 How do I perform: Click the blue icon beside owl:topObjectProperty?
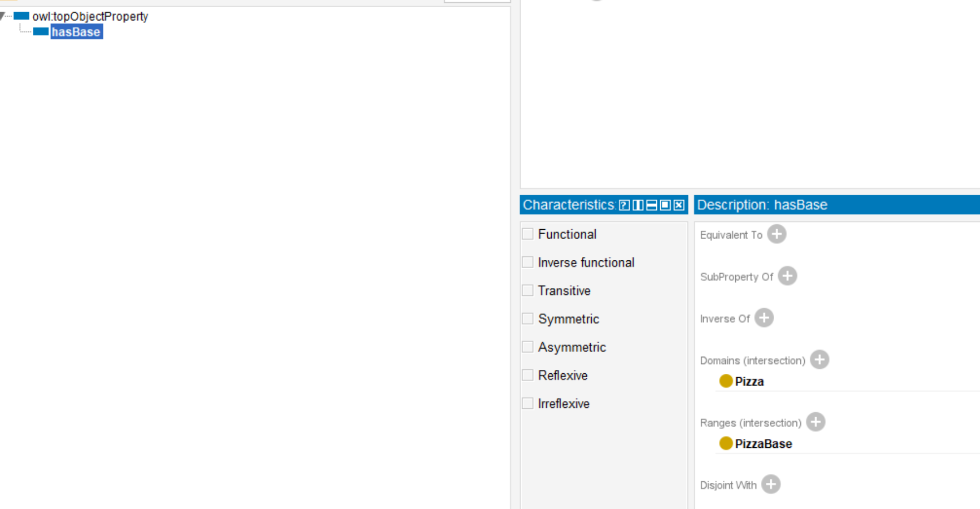21,16
